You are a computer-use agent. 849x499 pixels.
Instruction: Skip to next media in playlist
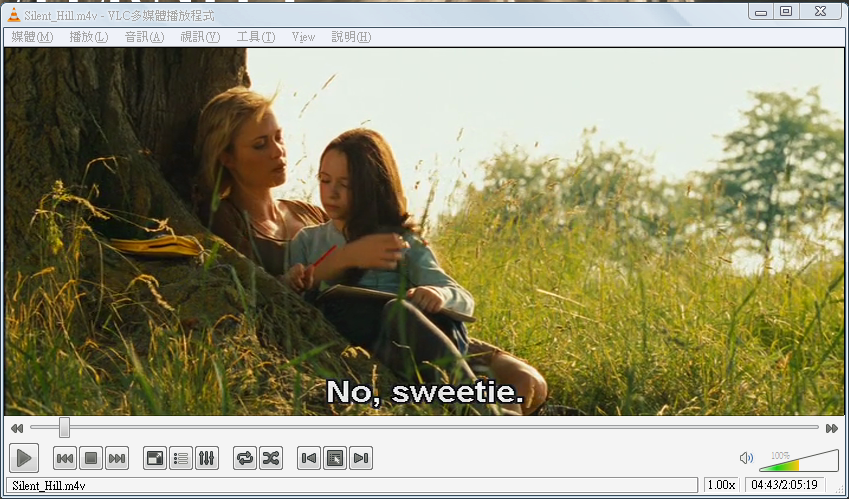[x=117, y=458]
